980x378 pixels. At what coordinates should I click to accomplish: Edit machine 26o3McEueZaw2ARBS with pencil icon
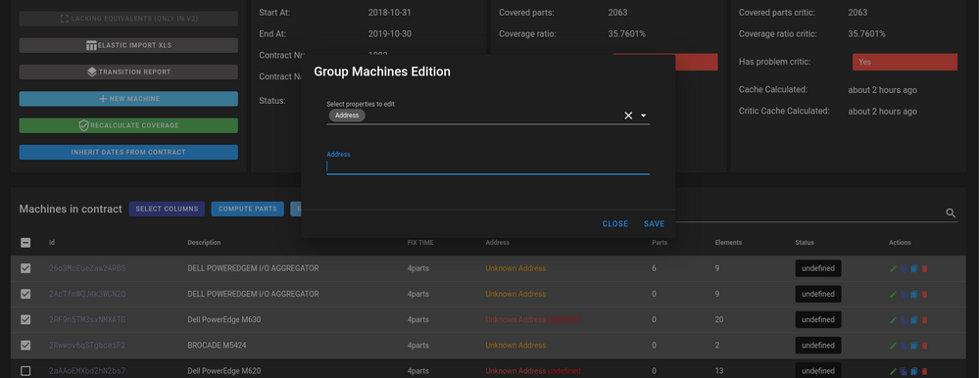893,268
